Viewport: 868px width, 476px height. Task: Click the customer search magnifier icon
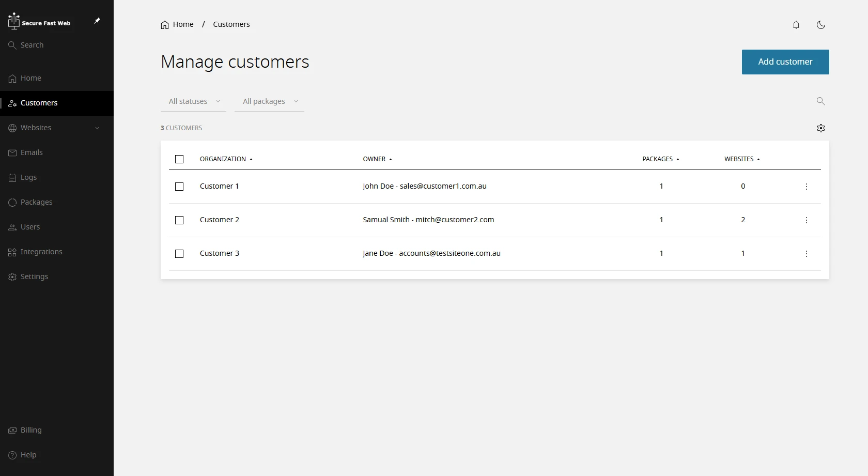[820, 101]
